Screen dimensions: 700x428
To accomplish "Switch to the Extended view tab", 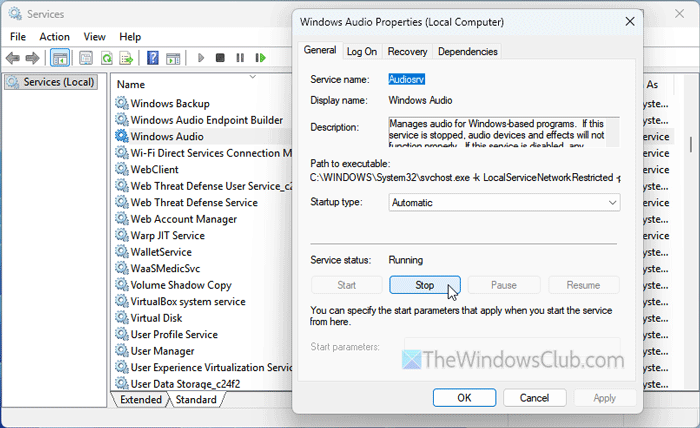I will tap(141, 399).
